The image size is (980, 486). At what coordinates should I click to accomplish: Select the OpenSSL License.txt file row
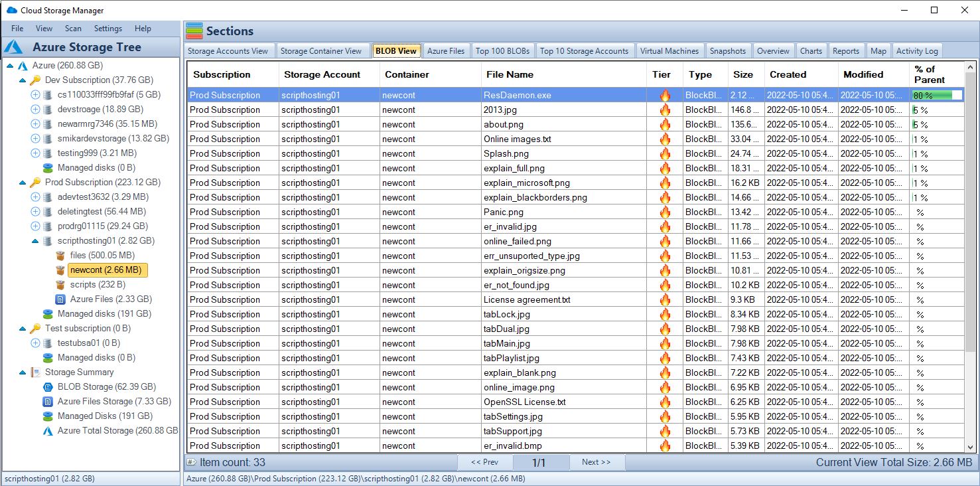pyautogui.click(x=576, y=402)
